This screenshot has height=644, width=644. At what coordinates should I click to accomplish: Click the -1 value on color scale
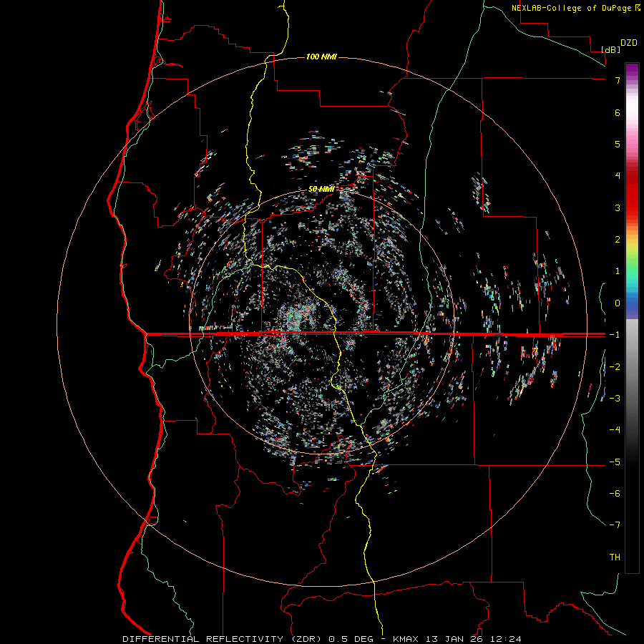click(x=615, y=335)
